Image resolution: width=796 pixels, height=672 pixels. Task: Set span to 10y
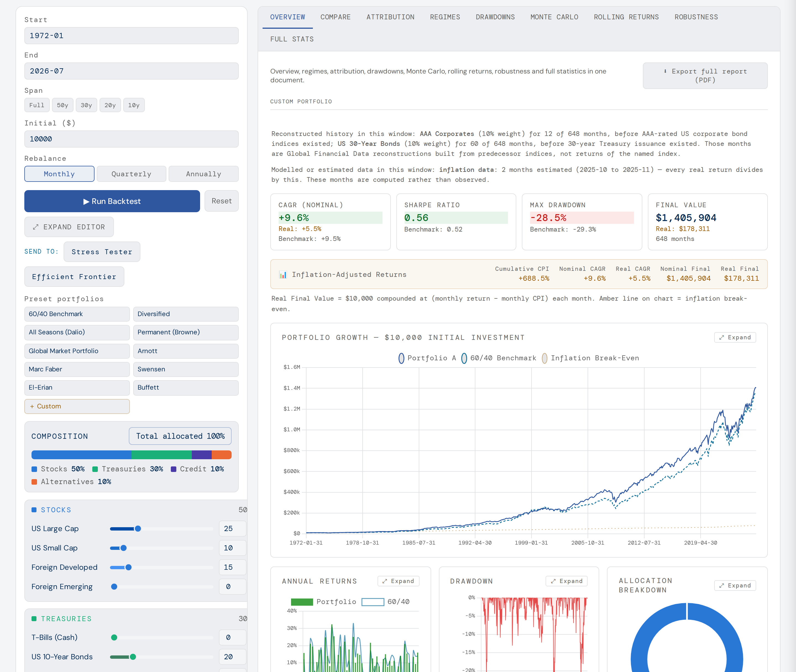134,105
